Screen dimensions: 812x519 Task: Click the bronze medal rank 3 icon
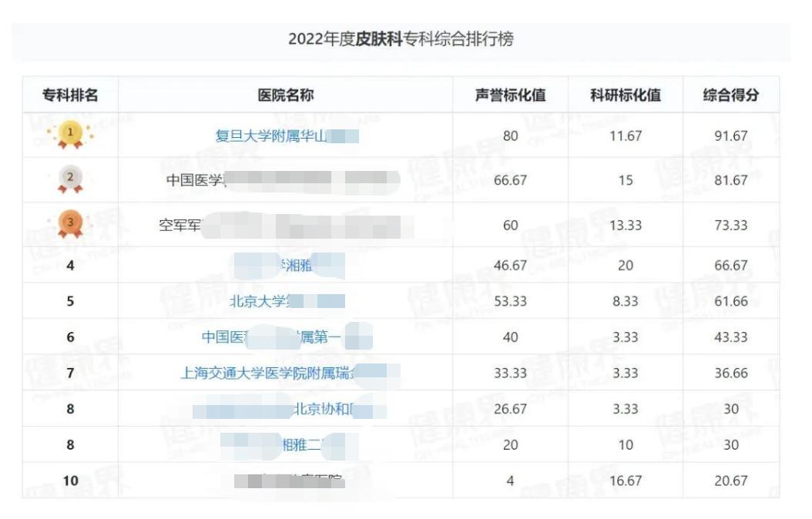click(70, 224)
